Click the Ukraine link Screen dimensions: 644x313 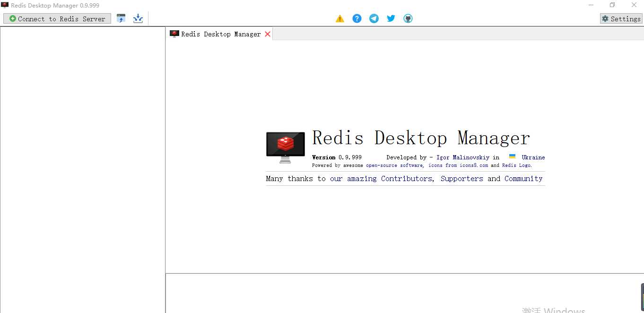tap(533, 157)
